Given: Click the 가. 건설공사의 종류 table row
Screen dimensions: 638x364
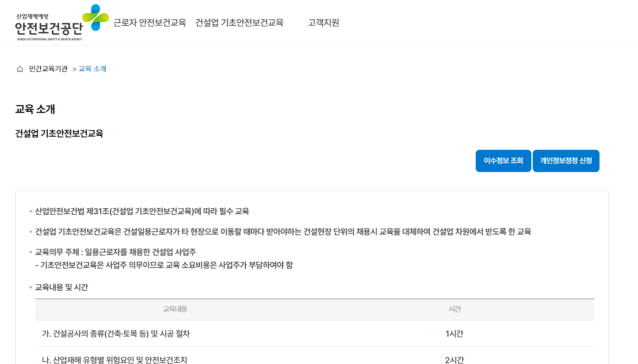Looking at the screenshot, I should click(315, 333).
